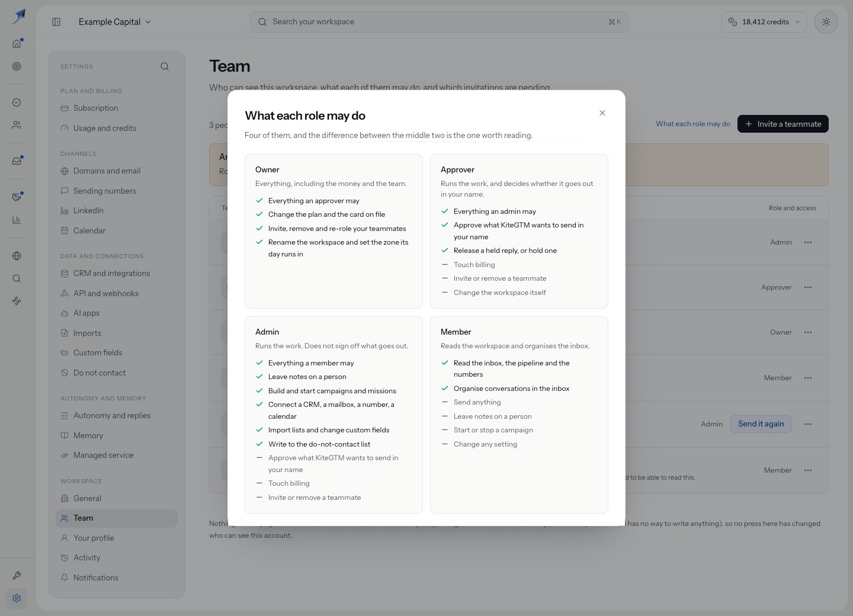Viewport: 853px width, 616px height.
Task: Open the Home icon in the left rail
Action: coord(17,43)
